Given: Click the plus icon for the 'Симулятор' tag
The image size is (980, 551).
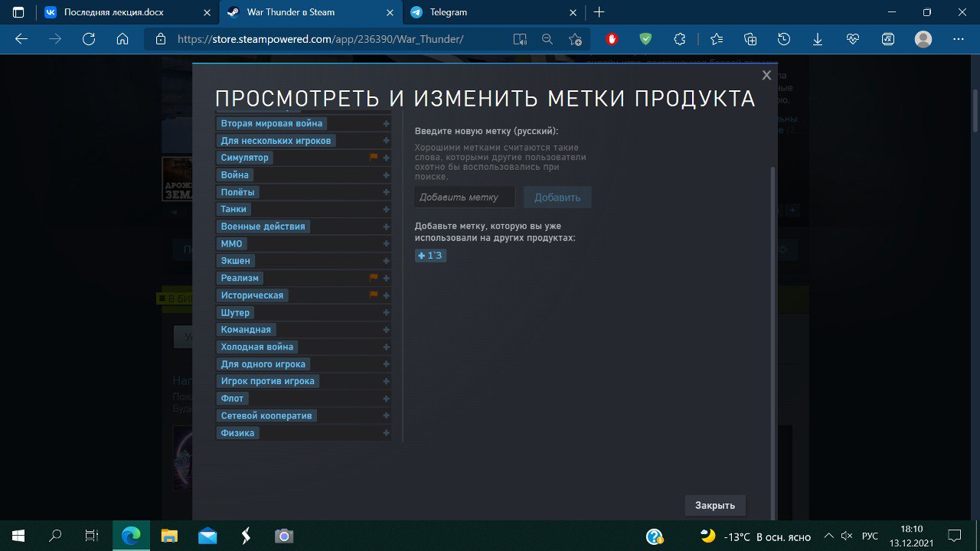Looking at the screenshot, I should [x=387, y=158].
